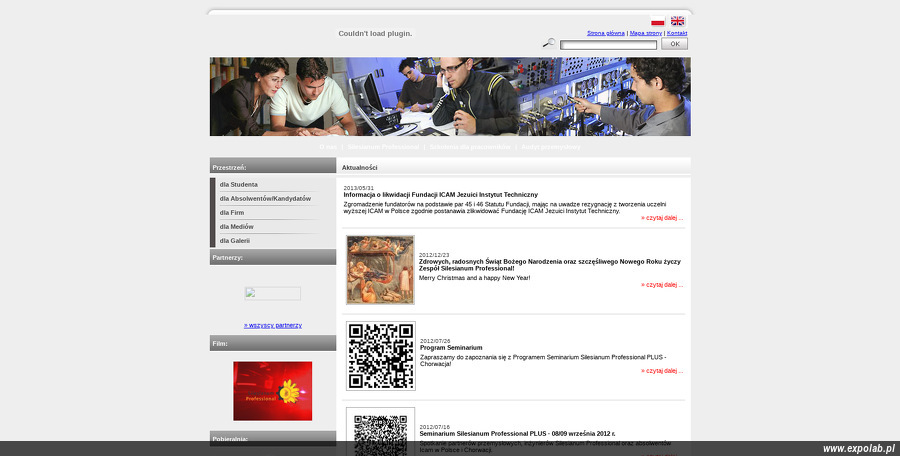Click the header banner photo
Viewport: 900px width, 456px height.
click(450, 96)
